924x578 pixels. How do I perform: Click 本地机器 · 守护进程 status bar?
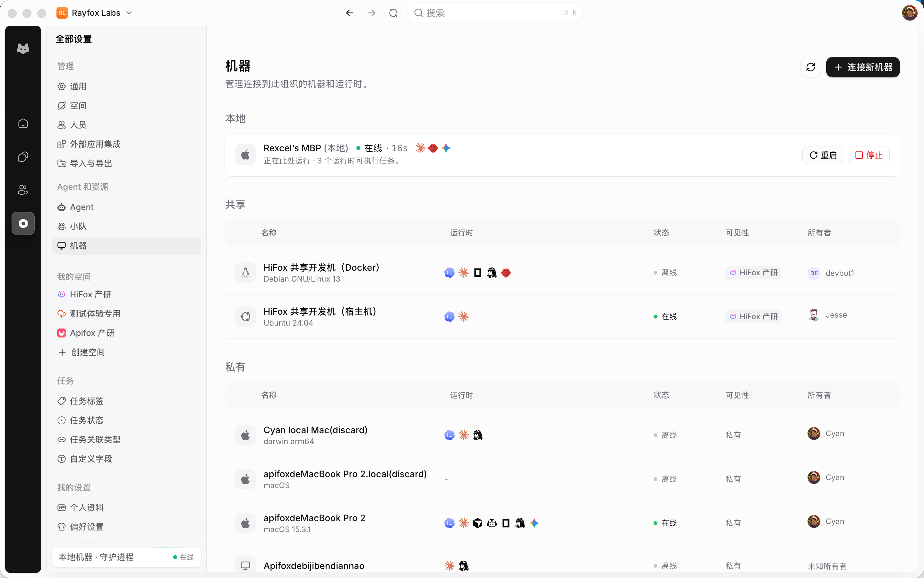(126, 557)
